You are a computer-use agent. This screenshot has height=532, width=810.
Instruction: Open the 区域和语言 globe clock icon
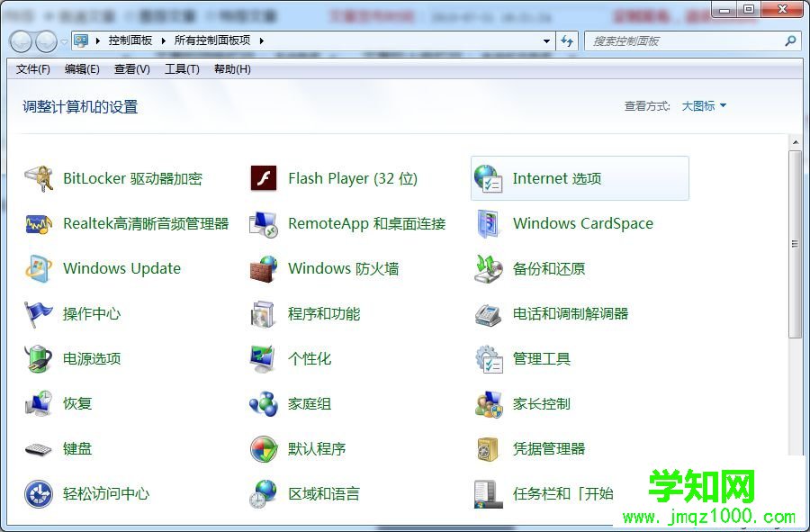pyautogui.click(x=264, y=493)
